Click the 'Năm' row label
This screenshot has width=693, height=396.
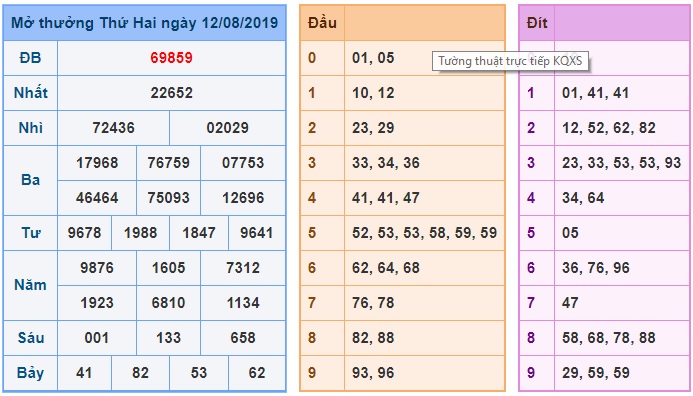[30, 285]
